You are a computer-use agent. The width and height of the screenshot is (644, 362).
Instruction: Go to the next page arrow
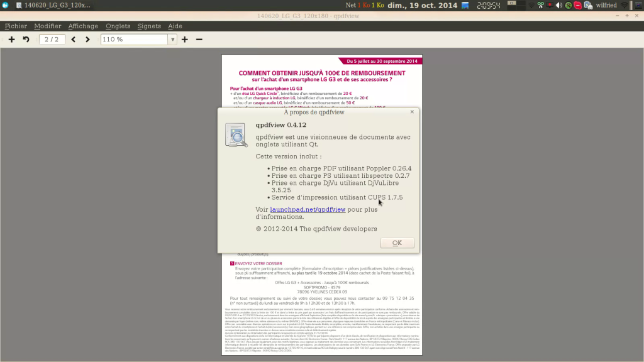pyautogui.click(x=87, y=40)
